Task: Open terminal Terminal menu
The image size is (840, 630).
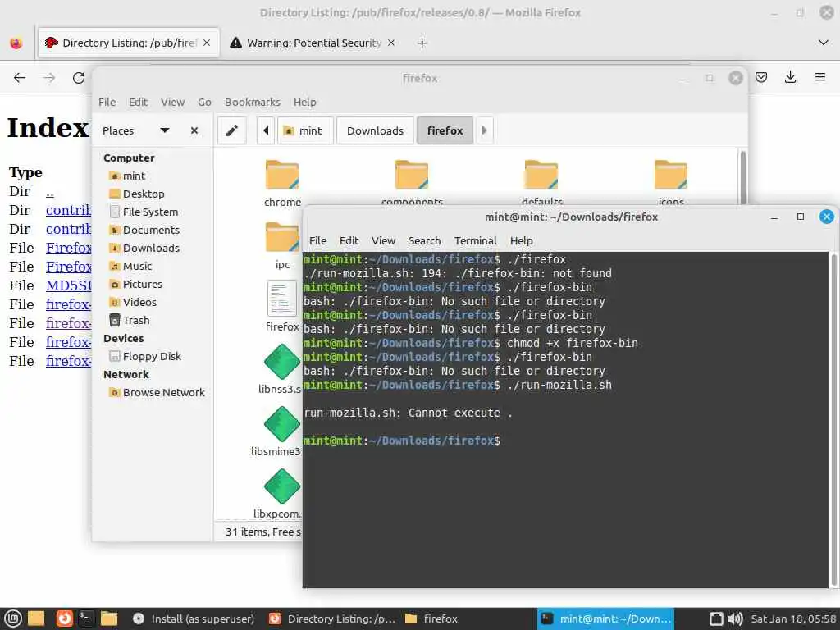Action: [476, 241]
